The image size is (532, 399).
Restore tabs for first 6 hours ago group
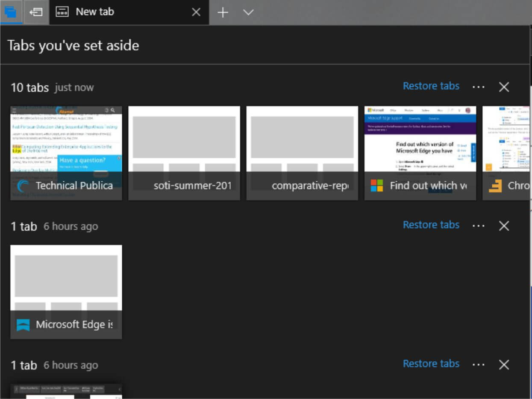coord(431,225)
